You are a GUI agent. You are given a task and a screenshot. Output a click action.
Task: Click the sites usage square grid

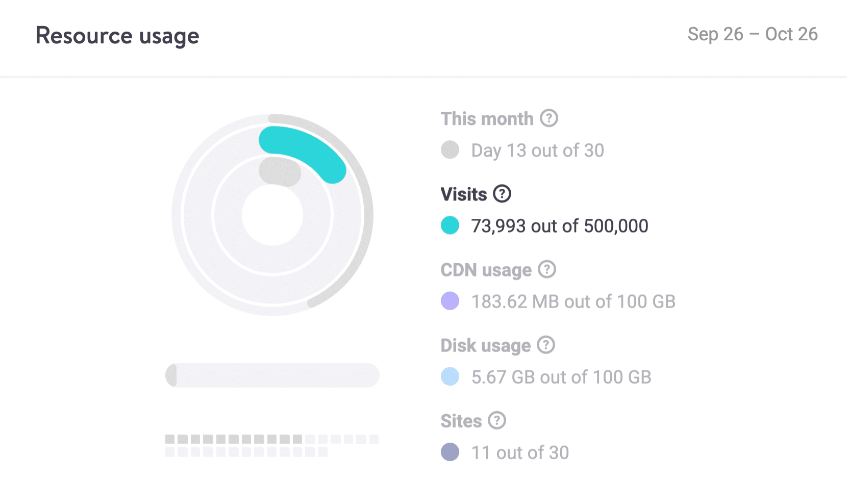(x=272, y=445)
